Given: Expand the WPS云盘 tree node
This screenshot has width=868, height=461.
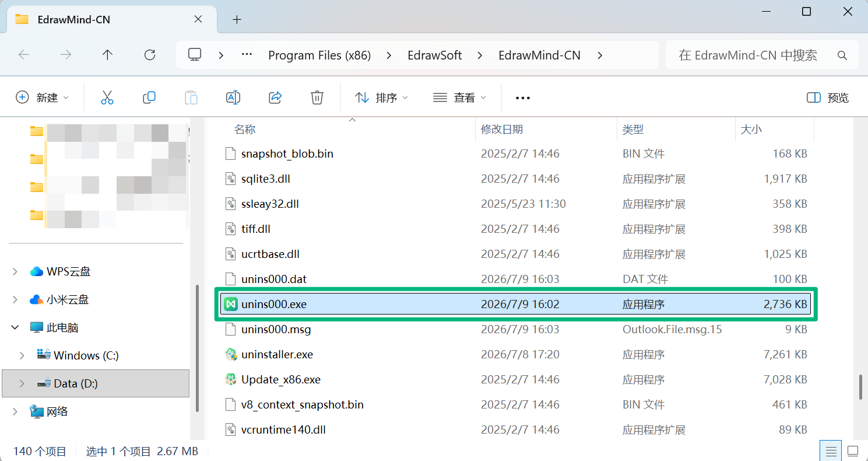Looking at the screenshot, I should [x=15, y=271].
